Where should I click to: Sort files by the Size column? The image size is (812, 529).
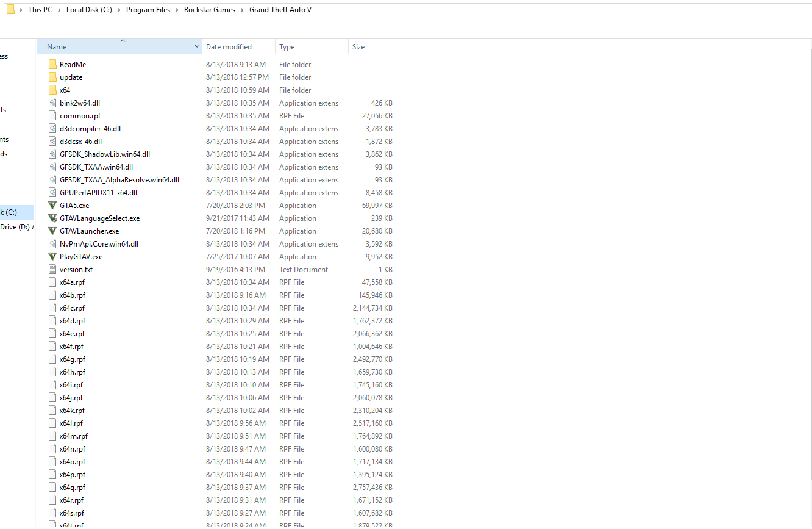pos(358,47)
